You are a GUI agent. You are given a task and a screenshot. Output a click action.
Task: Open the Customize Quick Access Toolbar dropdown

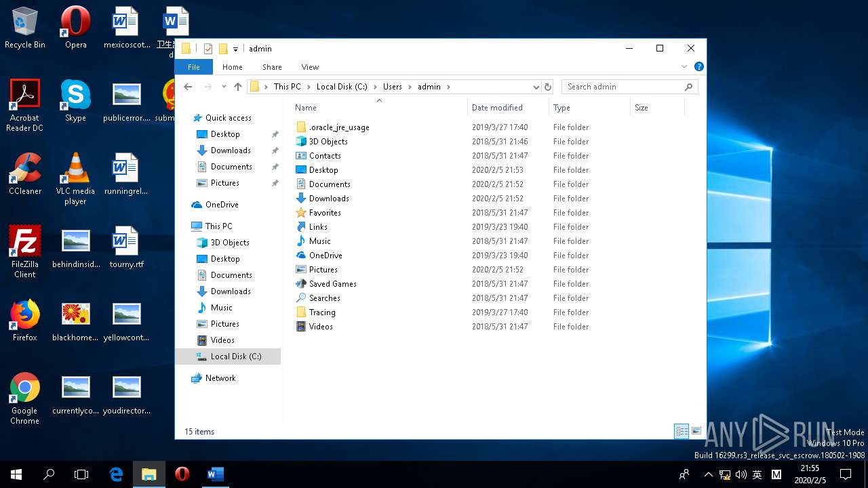click(x=235, y=49)
